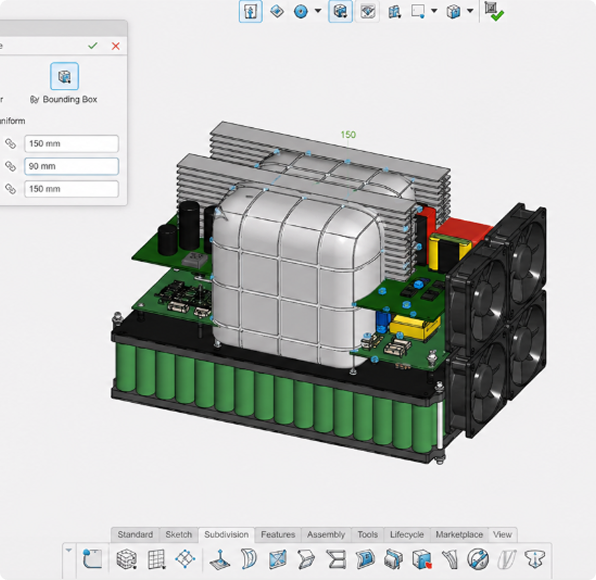Switch to the Standard tab
The image size is (596, 580).
pyautogui.click(x=135, y=535)
